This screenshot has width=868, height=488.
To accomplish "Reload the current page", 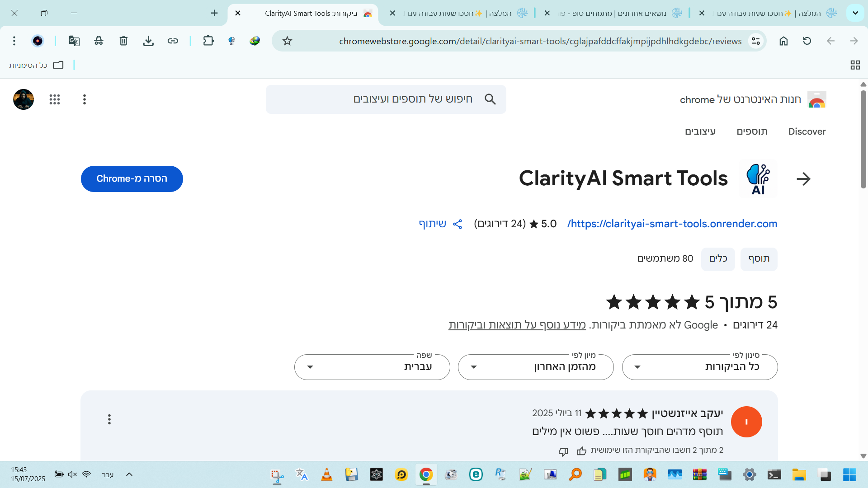I will (807, 41).
